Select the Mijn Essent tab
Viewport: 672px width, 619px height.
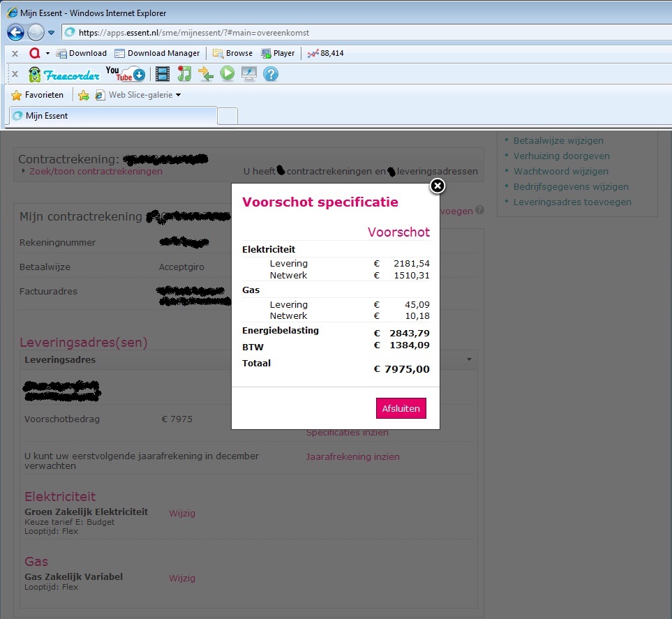click(x=112, y=116)
